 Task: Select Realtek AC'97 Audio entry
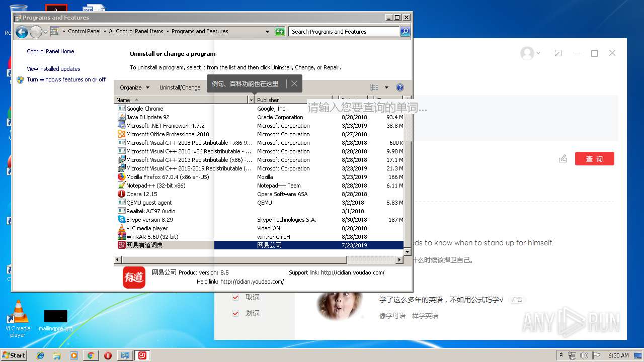151,211
